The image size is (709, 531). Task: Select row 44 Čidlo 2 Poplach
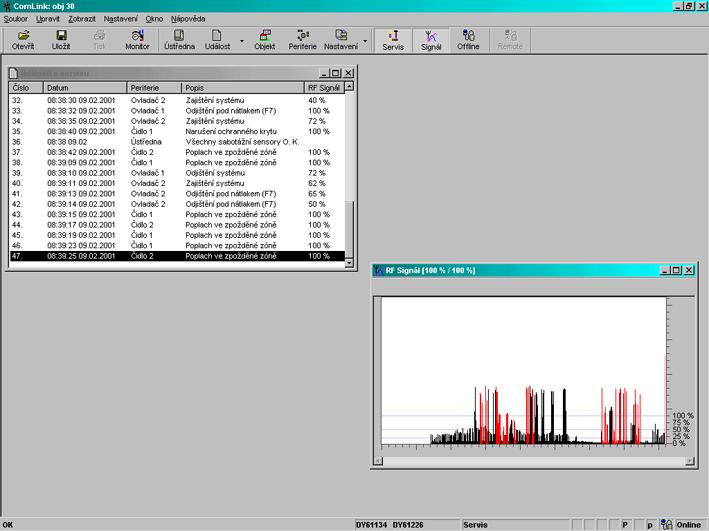click(177, 225)
